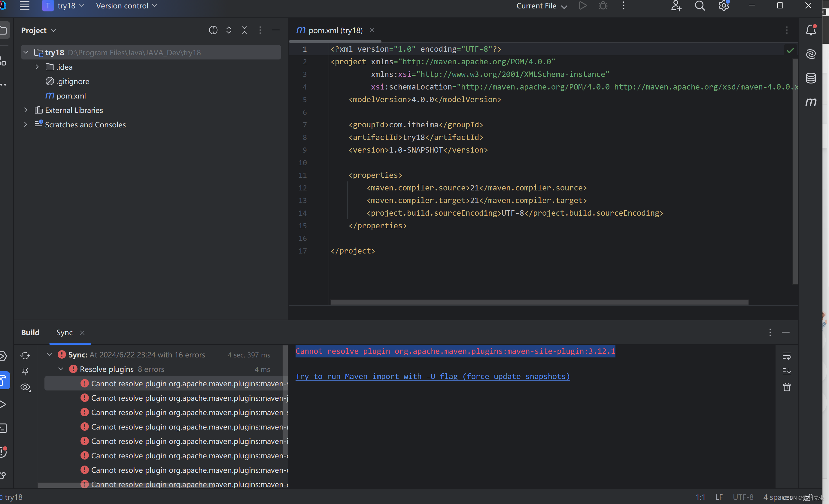Image resolution: width=829 pixels, height=504 pixels.
Task: Run the current file
Action: coord(583,6)
